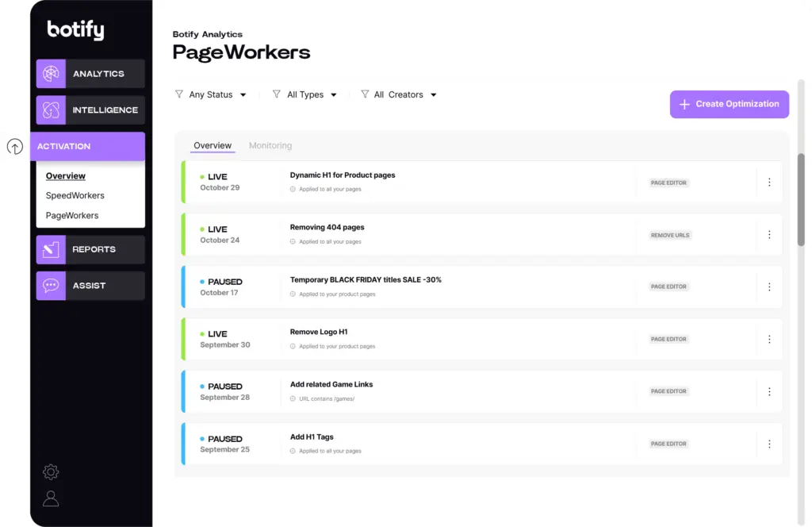The height and width of the screenshot is (527, 812).
Task: Open the Add related Game Links optimization
Action: click(331, 384)
